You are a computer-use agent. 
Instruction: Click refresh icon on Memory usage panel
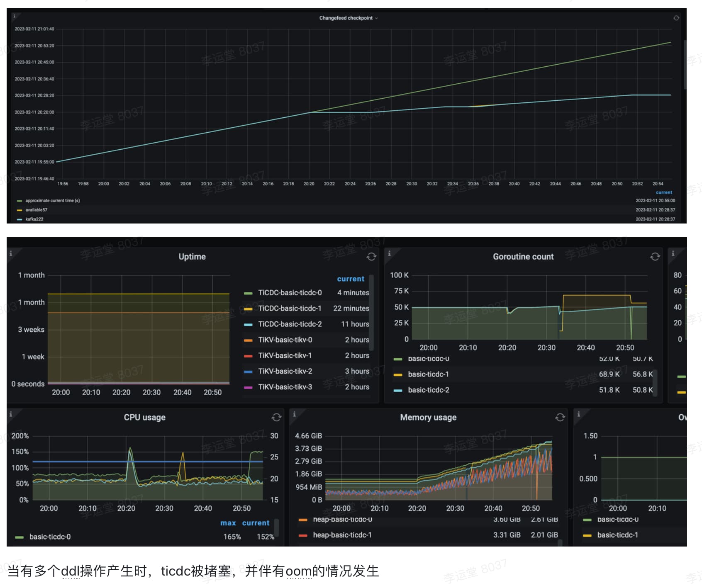point(560,417)
